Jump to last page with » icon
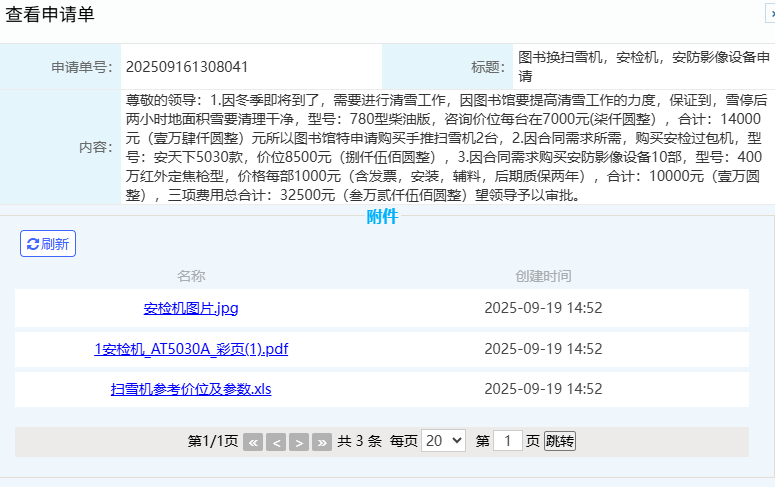Viewport: 775px width, 487px height. 321,442
